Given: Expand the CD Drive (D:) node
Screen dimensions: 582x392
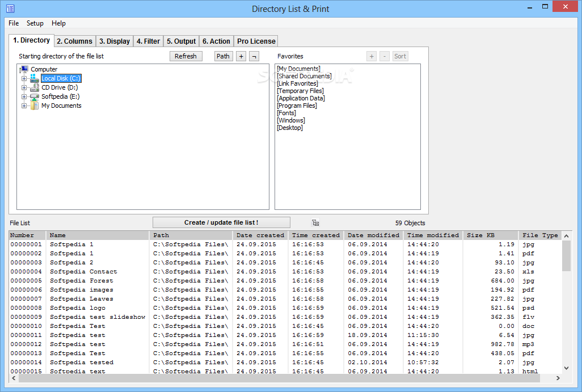Looking at the screenshot, I should pos(24,87).
